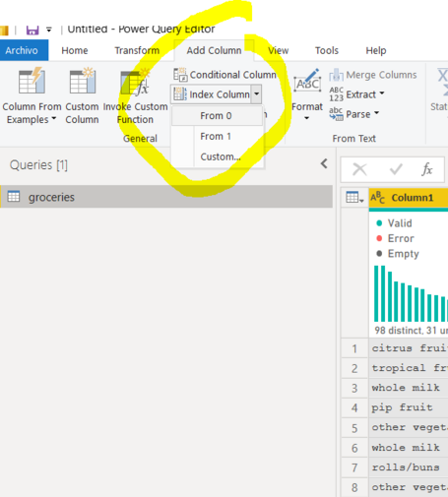Screen dimensions: 448x497
Task: Choose From 1 in Index Column menu
Action: [x=217, y=136]
